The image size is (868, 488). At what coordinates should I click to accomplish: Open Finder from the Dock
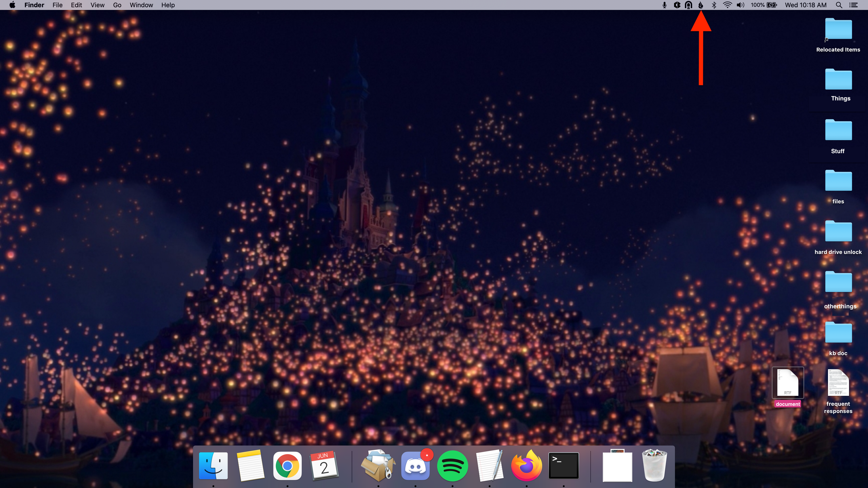213,466
